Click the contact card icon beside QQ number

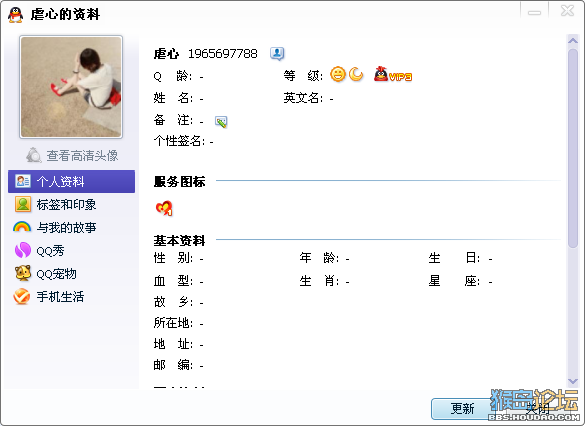(x=277, y=54)
